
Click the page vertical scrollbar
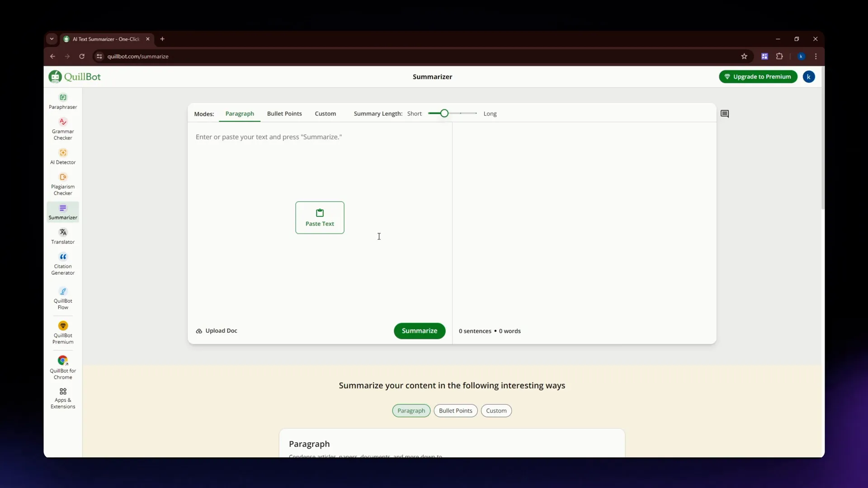click(x=823, y=139)
